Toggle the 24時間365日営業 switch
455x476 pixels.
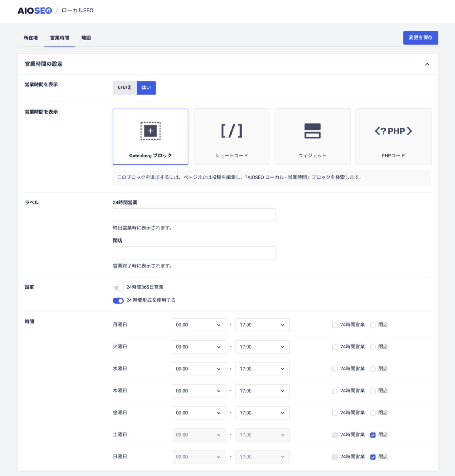point(118,288)
